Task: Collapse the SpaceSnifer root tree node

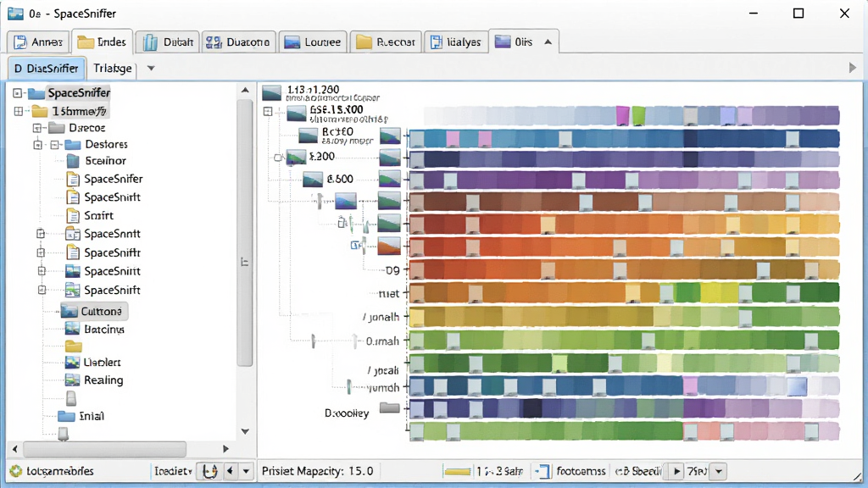Action: click(x=18, y=93)
